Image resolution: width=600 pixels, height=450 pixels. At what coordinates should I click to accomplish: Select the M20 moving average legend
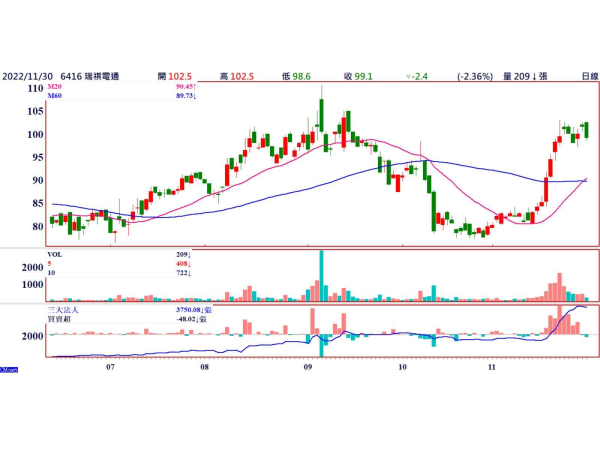(54, 87)
